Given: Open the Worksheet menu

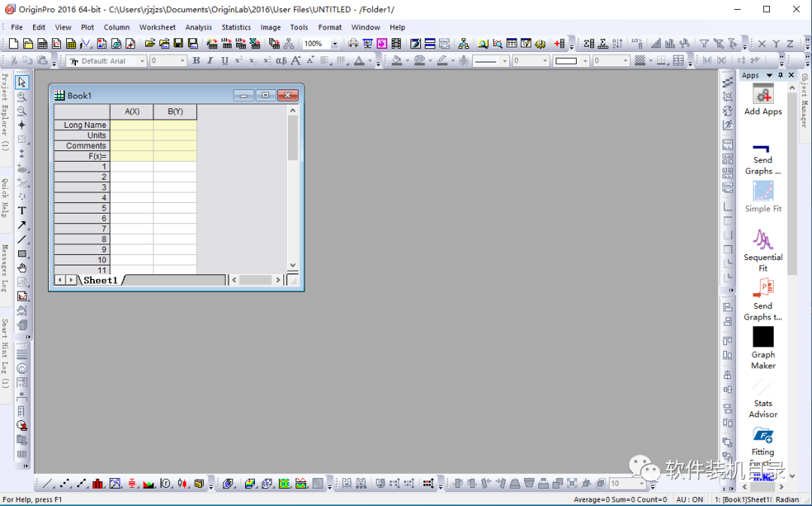Looking at the screenshot, I should tap(157, 28).
